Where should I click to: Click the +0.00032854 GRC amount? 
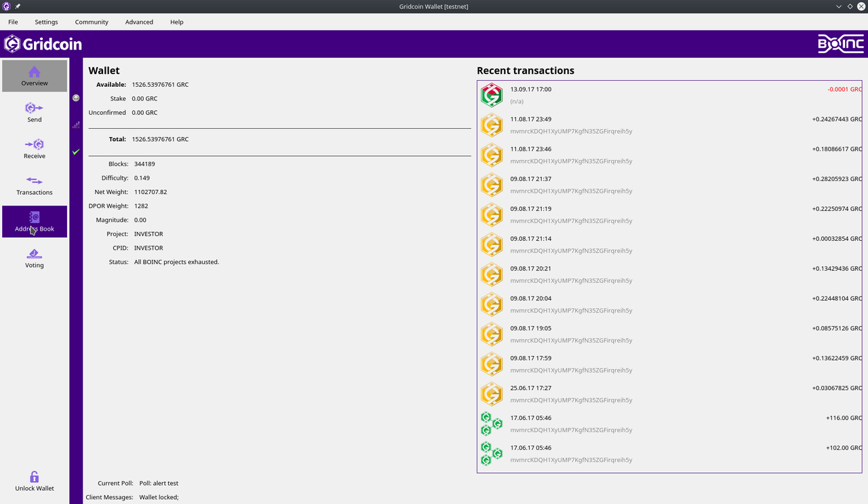(x=837, y=239)
